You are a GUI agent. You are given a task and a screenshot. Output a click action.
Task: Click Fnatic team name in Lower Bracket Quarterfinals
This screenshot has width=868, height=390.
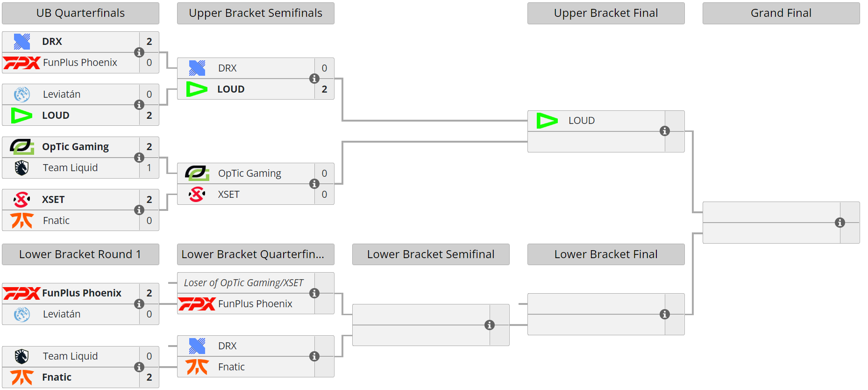click(x=231, y=367)
